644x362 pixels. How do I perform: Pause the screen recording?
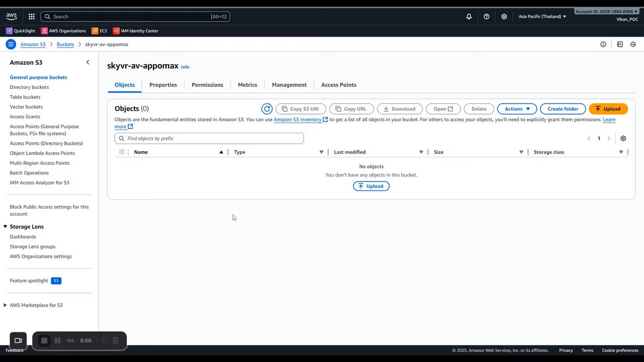(57, 340)
